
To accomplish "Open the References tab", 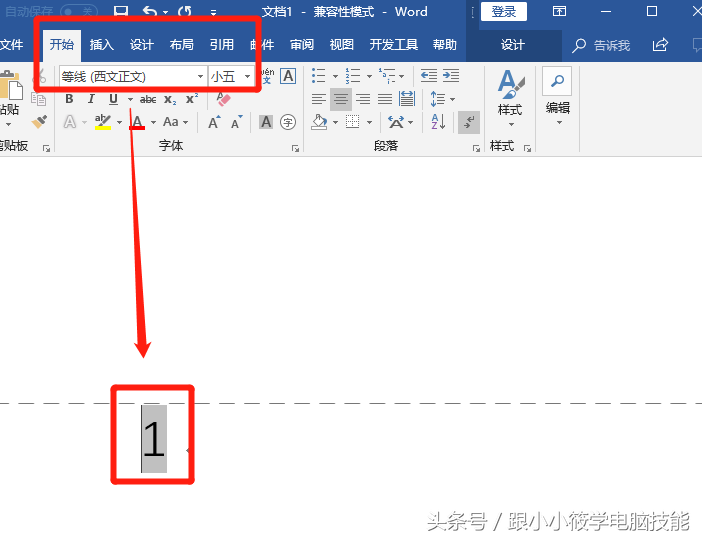I will click(x=222, y=45).
